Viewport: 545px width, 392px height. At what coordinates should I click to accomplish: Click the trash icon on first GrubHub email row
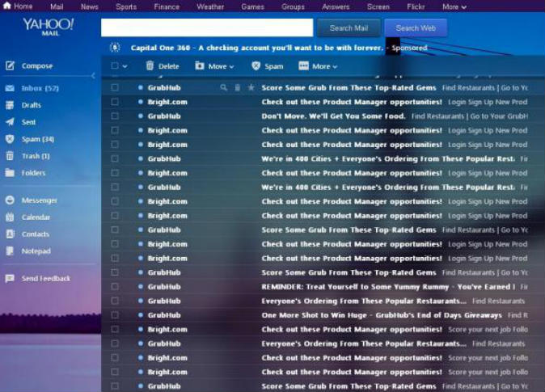pos(237,87)
